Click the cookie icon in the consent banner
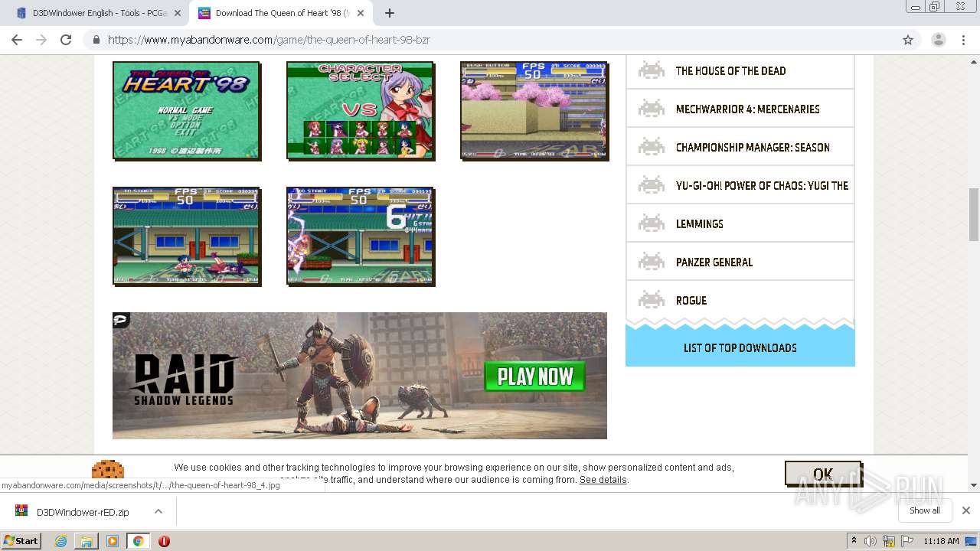 click(x=108, y=470)
